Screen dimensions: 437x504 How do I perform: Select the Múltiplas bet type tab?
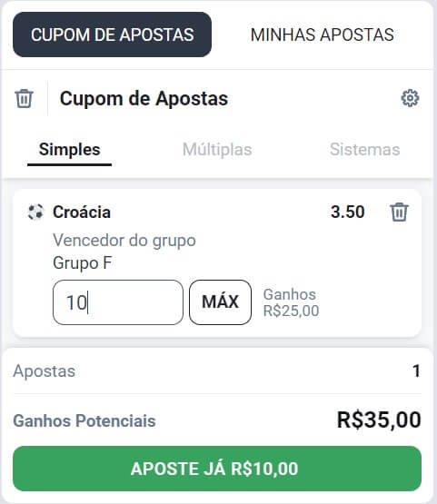(x=217, y=150)
